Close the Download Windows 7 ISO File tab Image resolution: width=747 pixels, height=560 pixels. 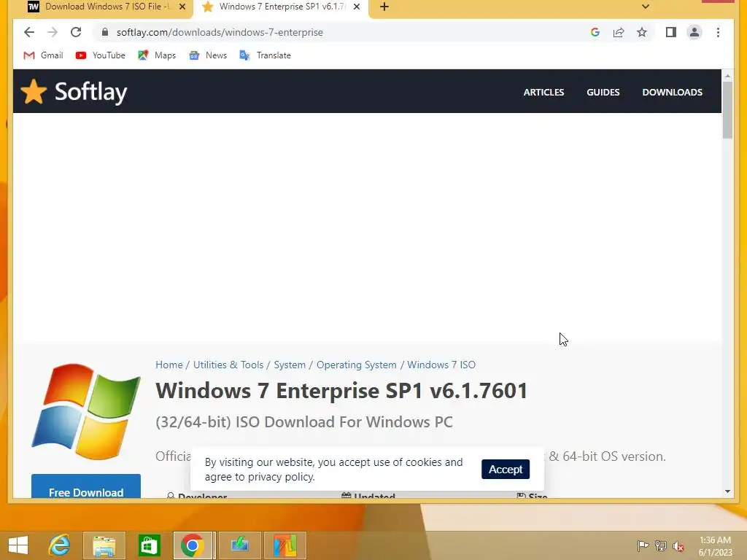182,7
